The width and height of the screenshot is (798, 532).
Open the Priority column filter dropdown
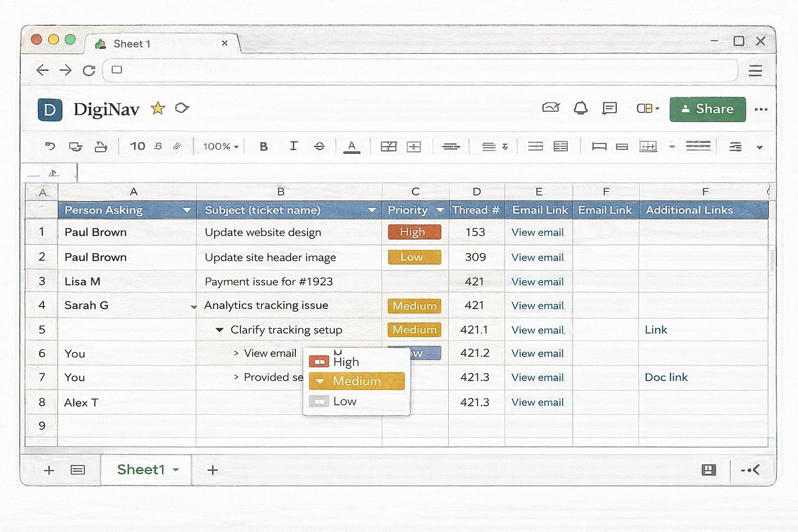click(440, 210)
